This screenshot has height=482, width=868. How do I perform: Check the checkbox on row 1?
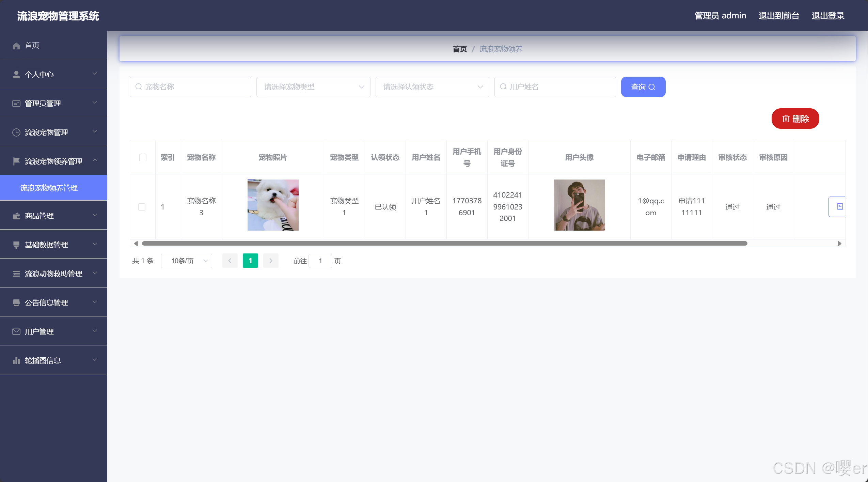(x=142, y=207)
